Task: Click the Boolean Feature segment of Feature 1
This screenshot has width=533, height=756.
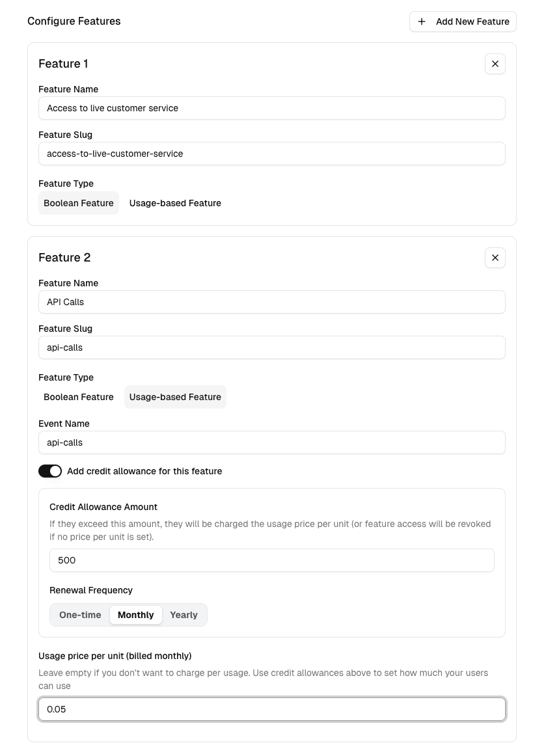Action: [78, 203]
